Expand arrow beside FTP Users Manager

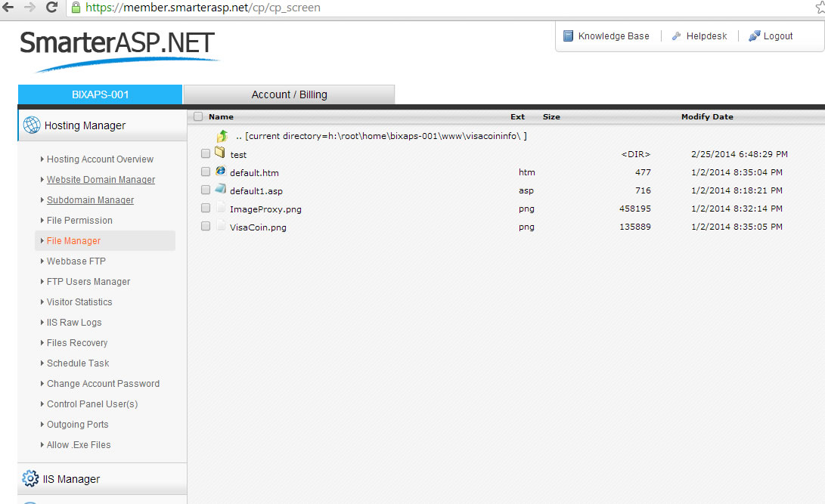coord(42,282)
